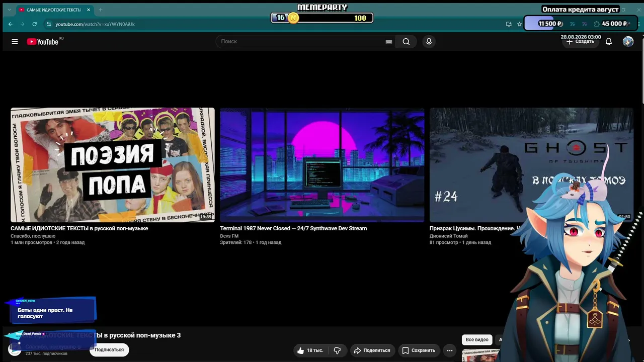Open the account avatar menu

click(628, 42)
